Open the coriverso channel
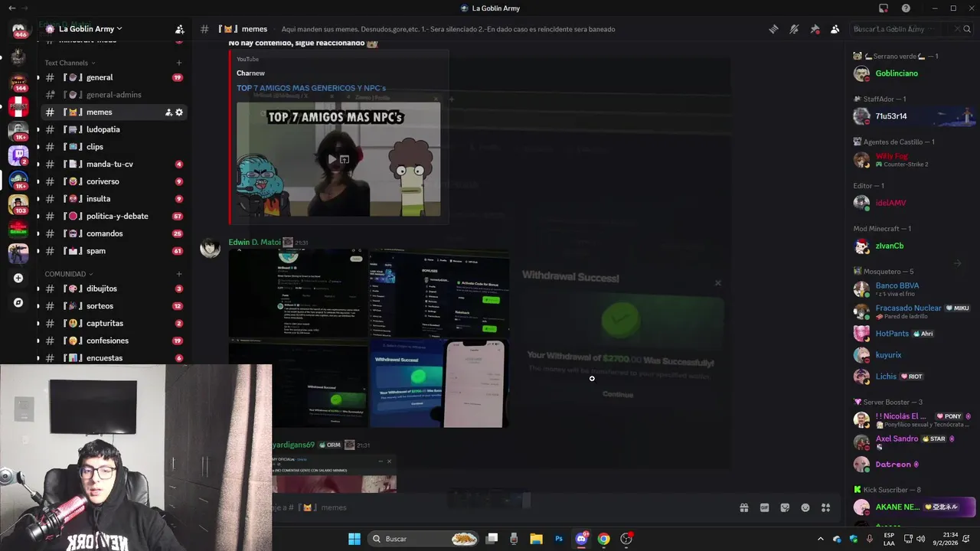Viewport: 980px width, 551px height. click(x=113, y=181)
